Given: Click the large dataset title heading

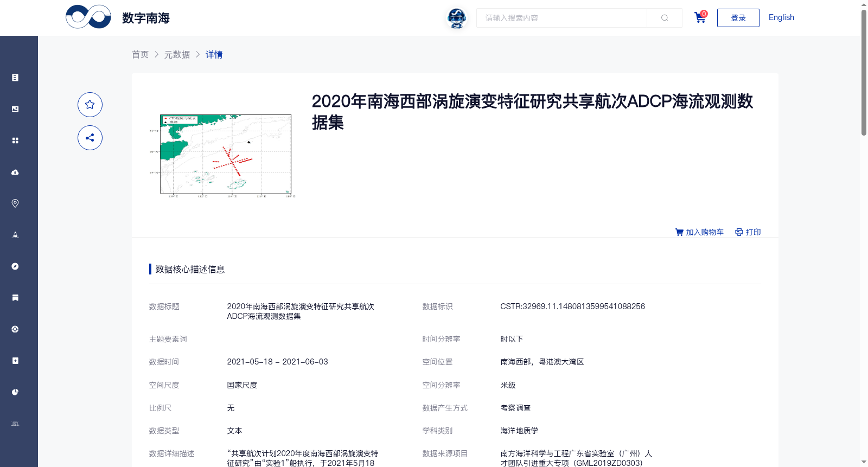Looking at the screenshot, I should tap(532, 112).
